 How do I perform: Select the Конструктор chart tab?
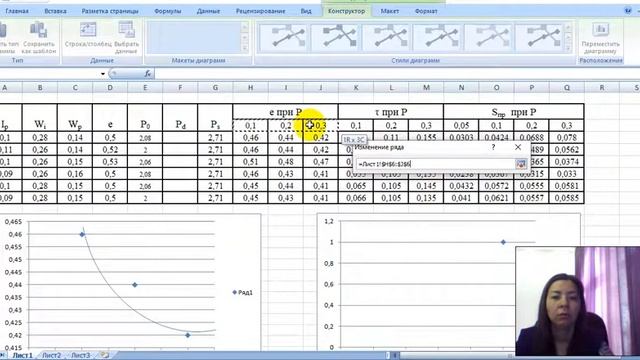coord(347,11)
